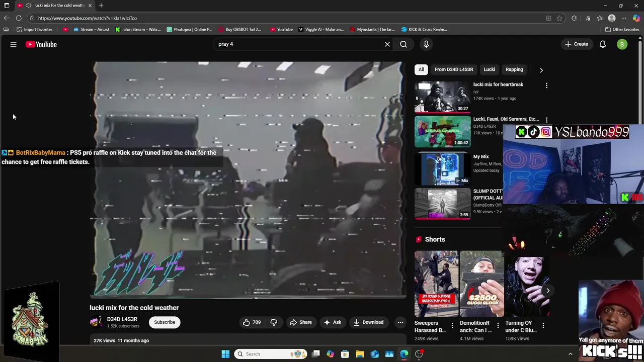This screenshot has height=362, width=644.
Task: Open the Other favorites folder
Action: coord(622,29)
